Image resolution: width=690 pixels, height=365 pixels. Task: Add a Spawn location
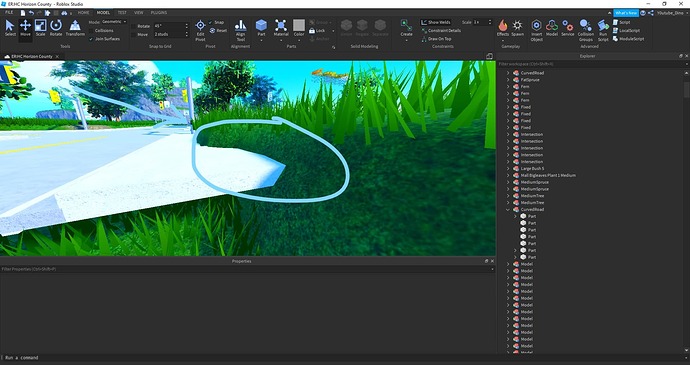coord(518,28)
